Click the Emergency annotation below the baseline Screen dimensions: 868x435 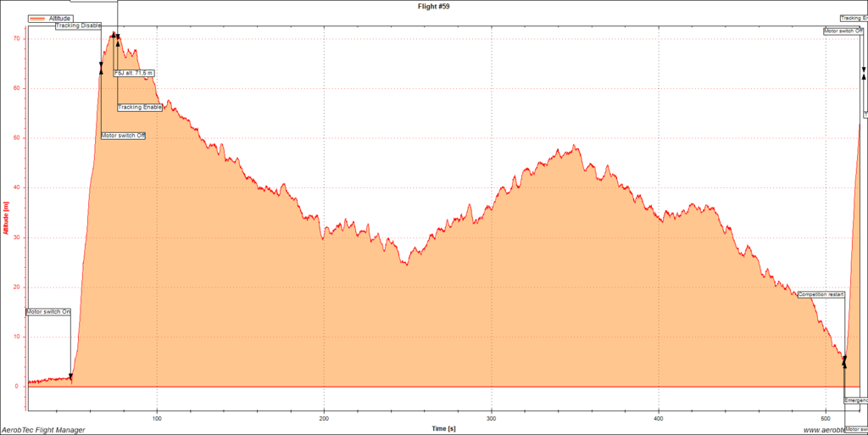856,399
